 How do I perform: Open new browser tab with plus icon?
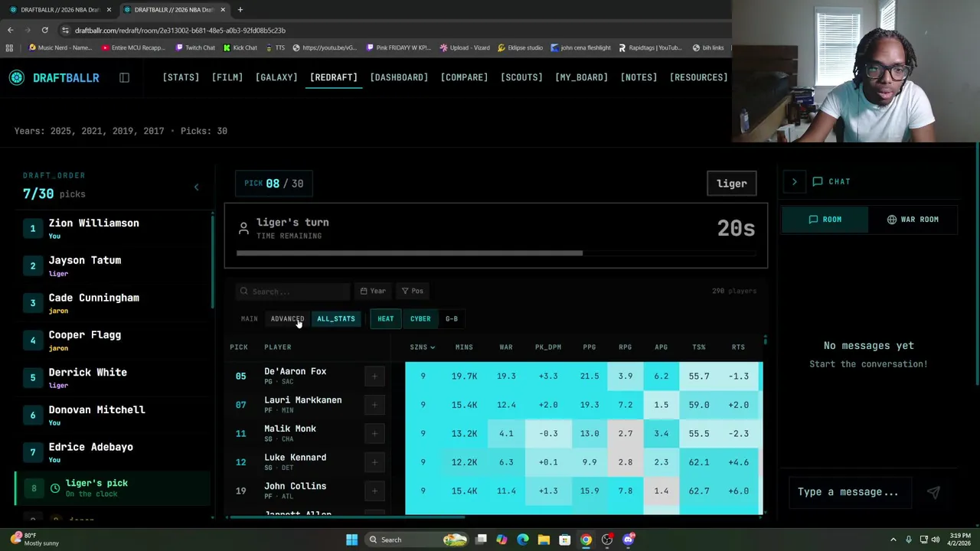pos(240,9)
